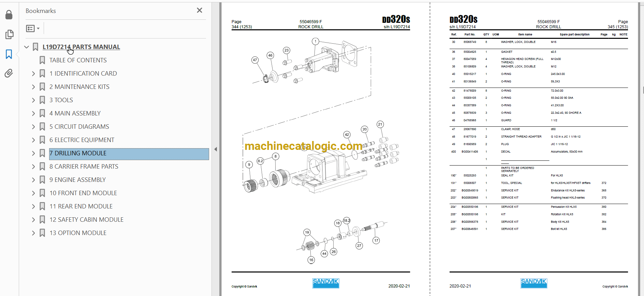The width and height of the screenshot is (644, 296).
Task: Select 13 OPTION MODULE bookmark
Action: (78, 233)
